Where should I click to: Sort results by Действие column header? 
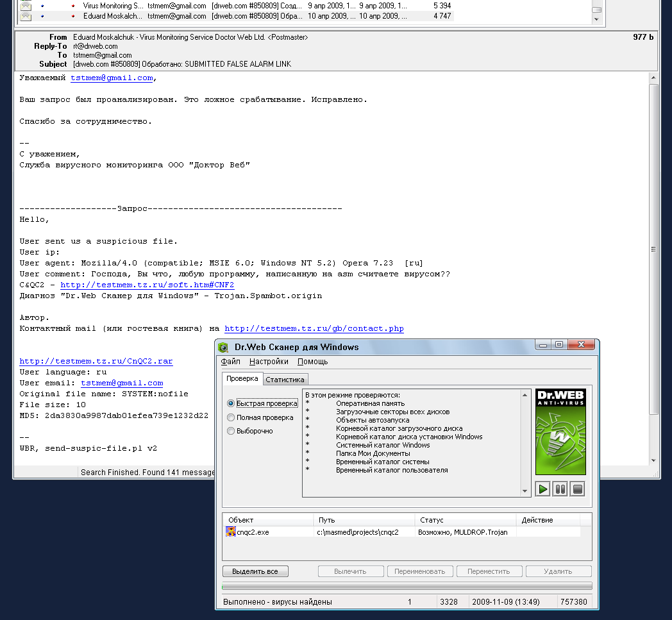[548, 520]
